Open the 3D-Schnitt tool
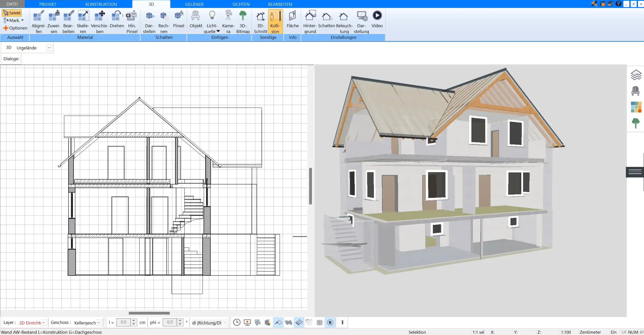 [261, 22]
